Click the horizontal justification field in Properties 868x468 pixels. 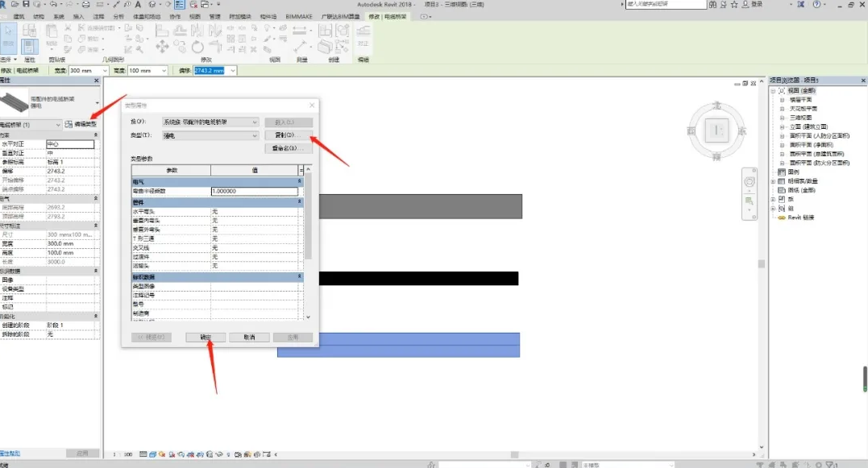click(x=70, y=144)
